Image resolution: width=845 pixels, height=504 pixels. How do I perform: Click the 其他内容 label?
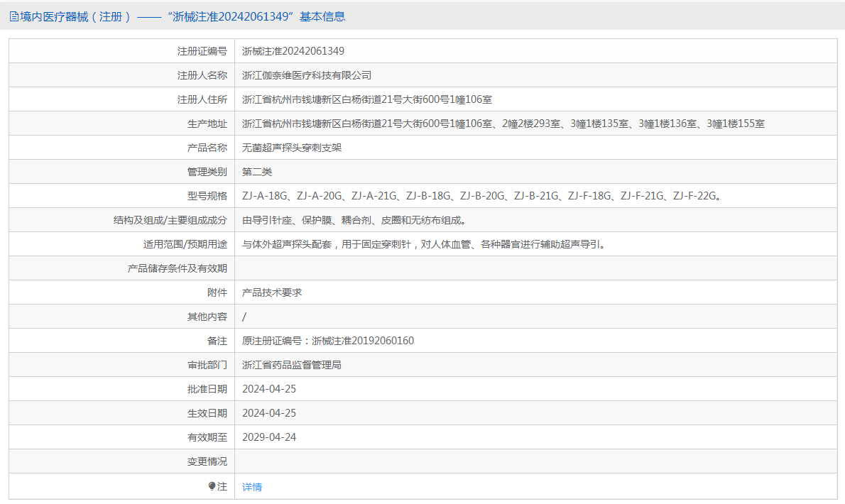click(x=207, y=317)
